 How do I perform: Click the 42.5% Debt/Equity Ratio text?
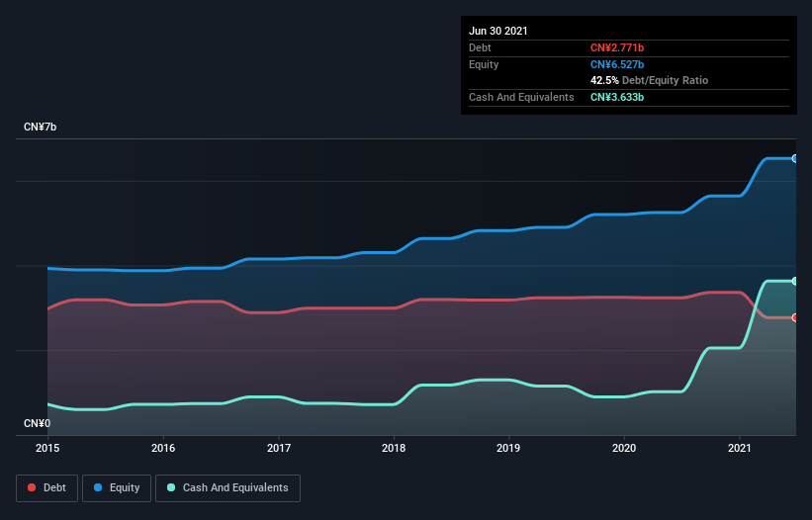pyautogui.click(x=649, y=80)
